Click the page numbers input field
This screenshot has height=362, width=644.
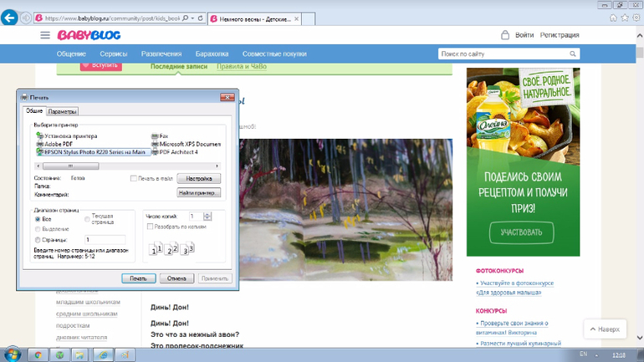click(x=105, y=240)
